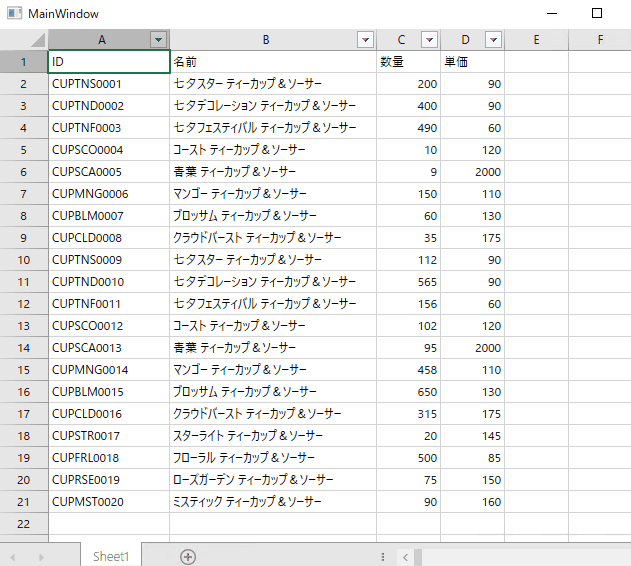Click the previous sheet navigation arrow

click(14, 556)
